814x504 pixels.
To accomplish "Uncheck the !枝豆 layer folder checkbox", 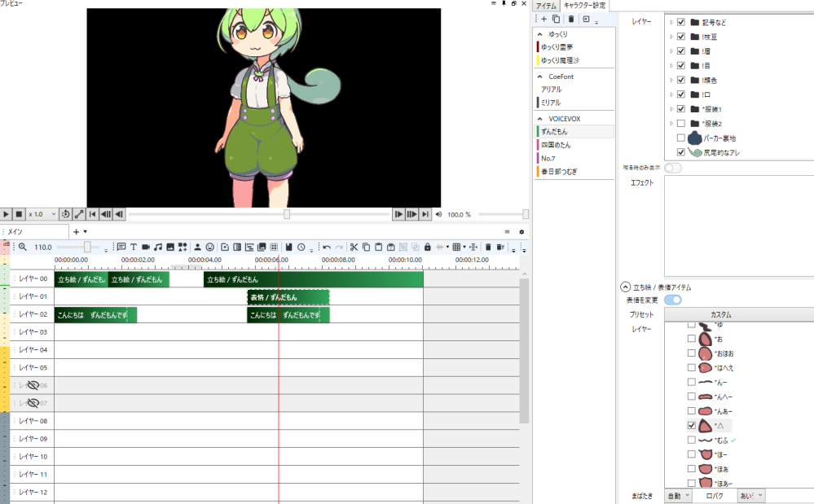I will point(681,37).
